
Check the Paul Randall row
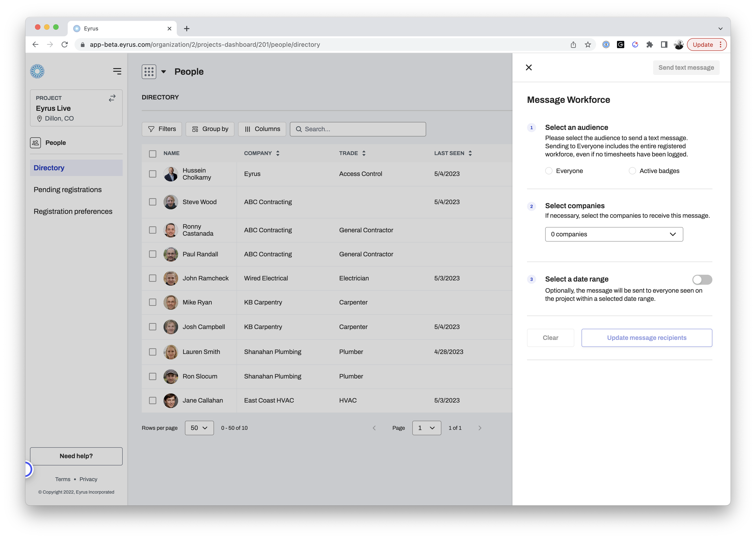(152, 254)
